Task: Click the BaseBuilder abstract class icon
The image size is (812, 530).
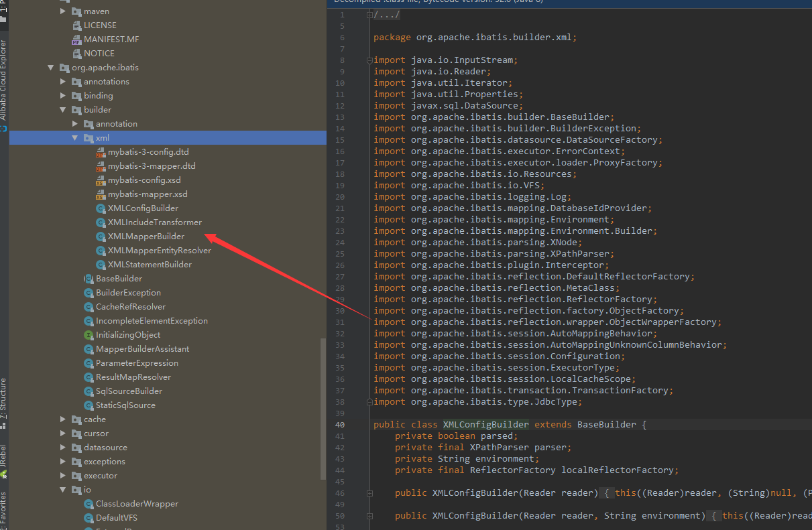Action: tap(89, 279)
